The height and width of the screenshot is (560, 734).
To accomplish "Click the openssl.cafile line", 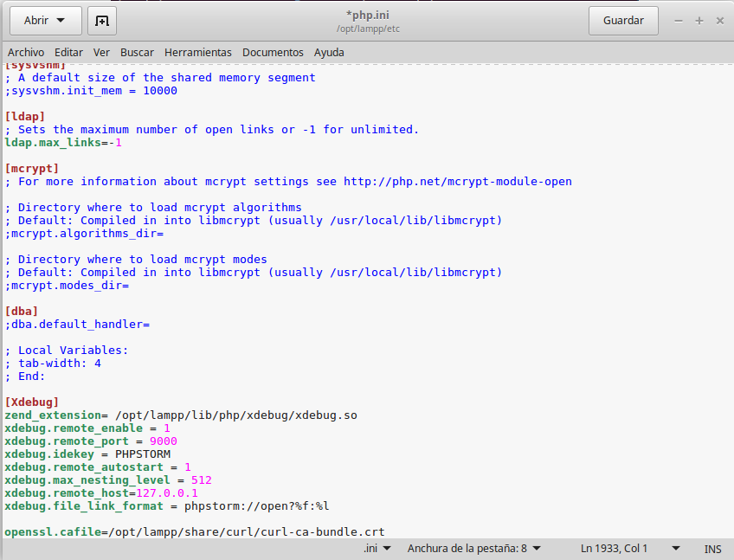I will coord(194,532).
